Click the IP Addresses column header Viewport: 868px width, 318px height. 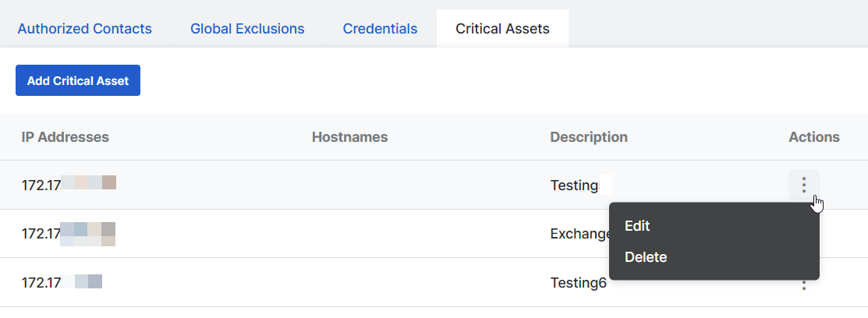[x=66, y=137]
